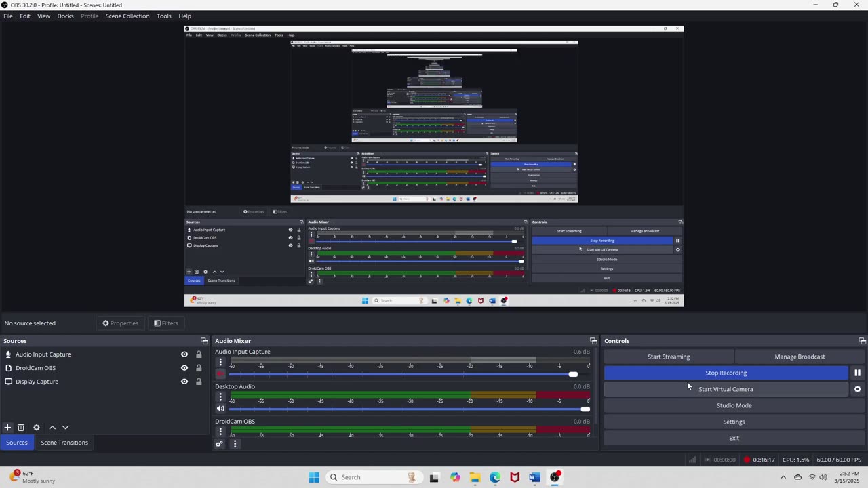Click the OBS Studio taskbar icon
The width and height of the screenshot is (868, 488).
click(555, 477)
